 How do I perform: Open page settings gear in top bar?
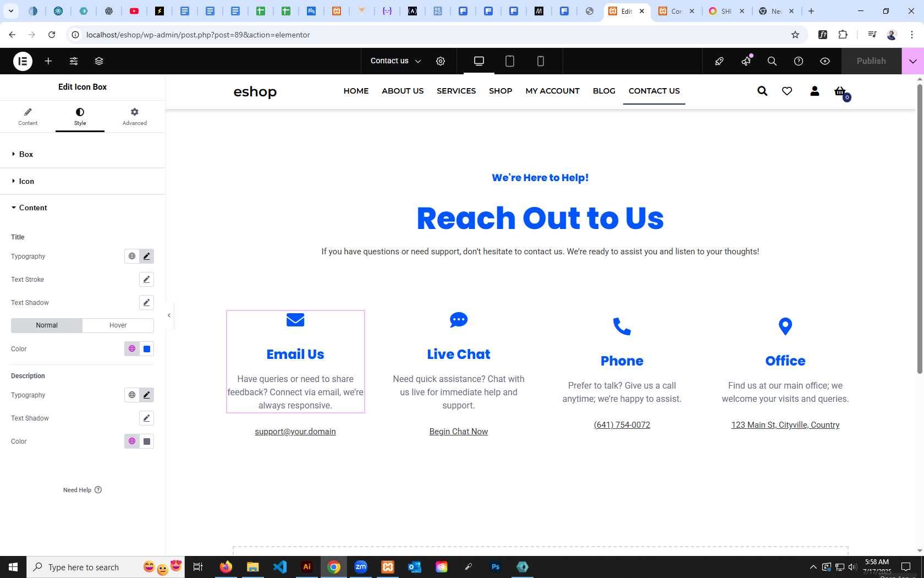point(441,61)
